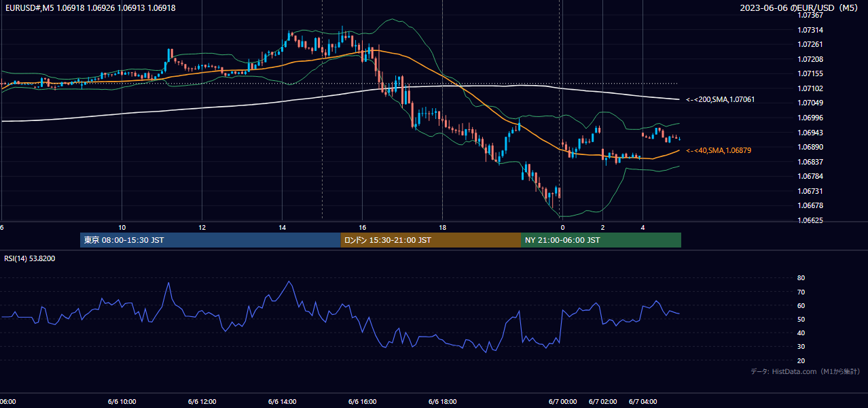Image resolution: width=868 pixels, height=408 pixels.
Task: Click price axis value 1.06943
Action: pos(810,133)
